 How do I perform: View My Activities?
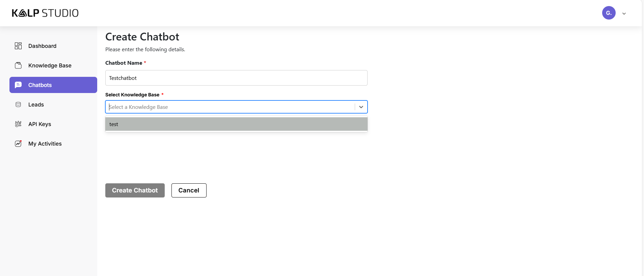tap(45, 144)
